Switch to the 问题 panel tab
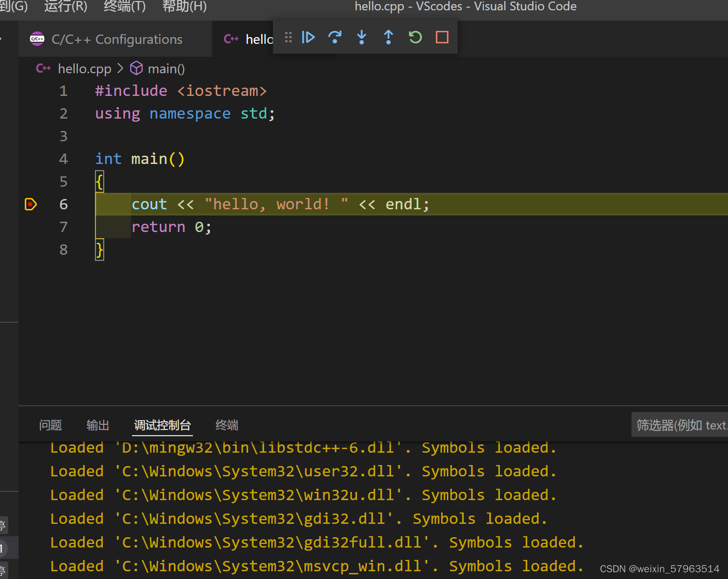 pos(51,425)
